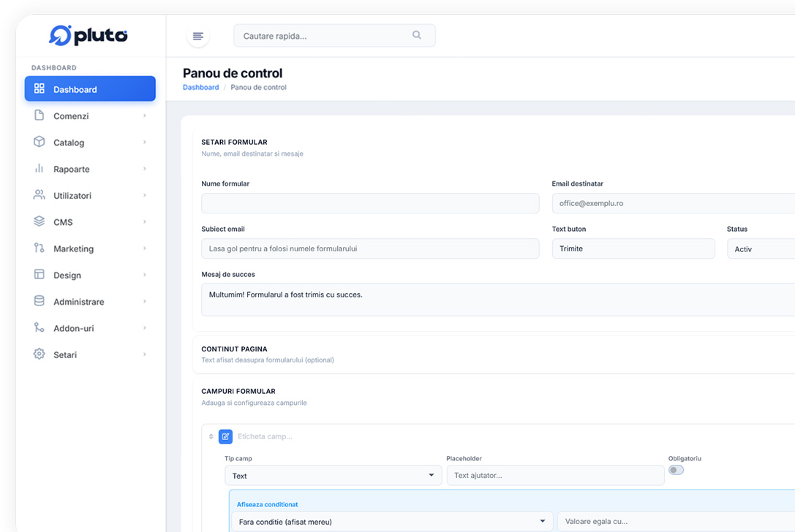Click into the Placeholder Text ajutator field

coord(555,475)
